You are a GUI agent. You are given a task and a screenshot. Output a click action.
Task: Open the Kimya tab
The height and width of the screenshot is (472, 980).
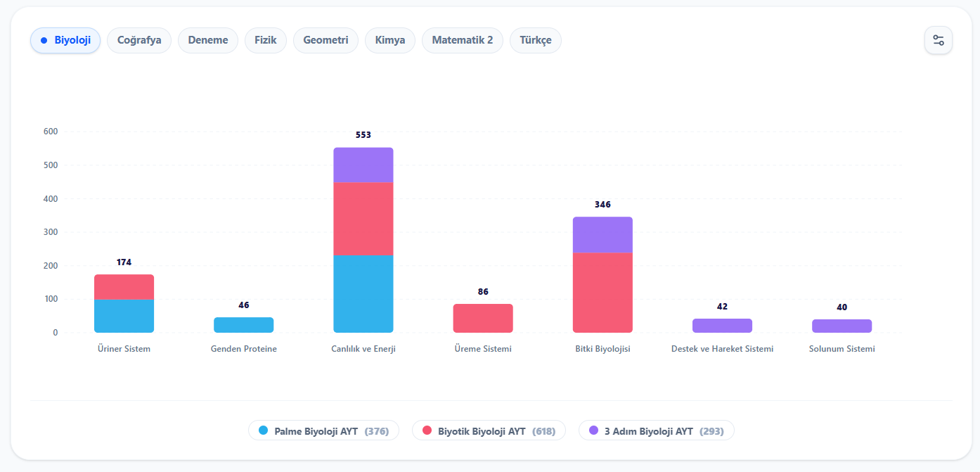(x=390, y=40)
